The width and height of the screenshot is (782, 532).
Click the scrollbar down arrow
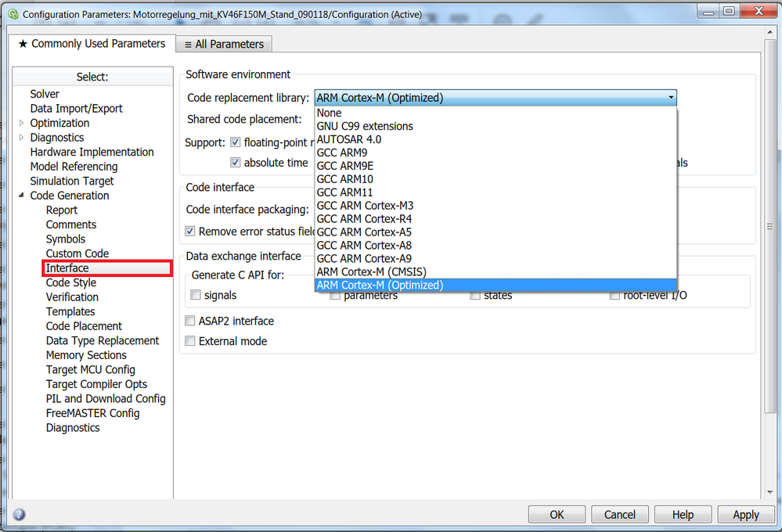click(770, 491)
